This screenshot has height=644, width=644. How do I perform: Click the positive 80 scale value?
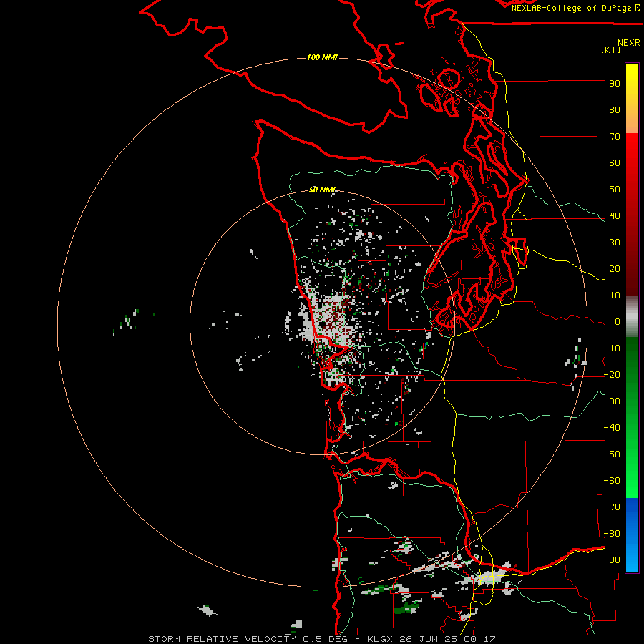[x=615, y=110]
